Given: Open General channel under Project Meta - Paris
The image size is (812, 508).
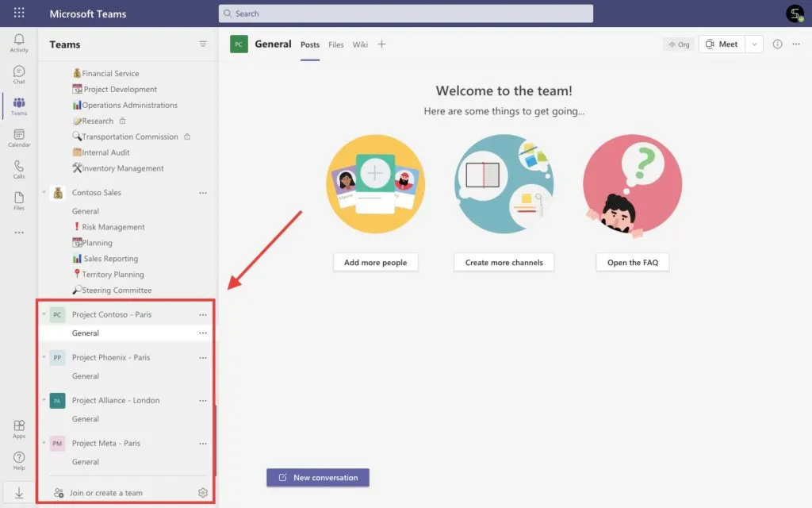Looking at the screenshot, I should 86,462.
